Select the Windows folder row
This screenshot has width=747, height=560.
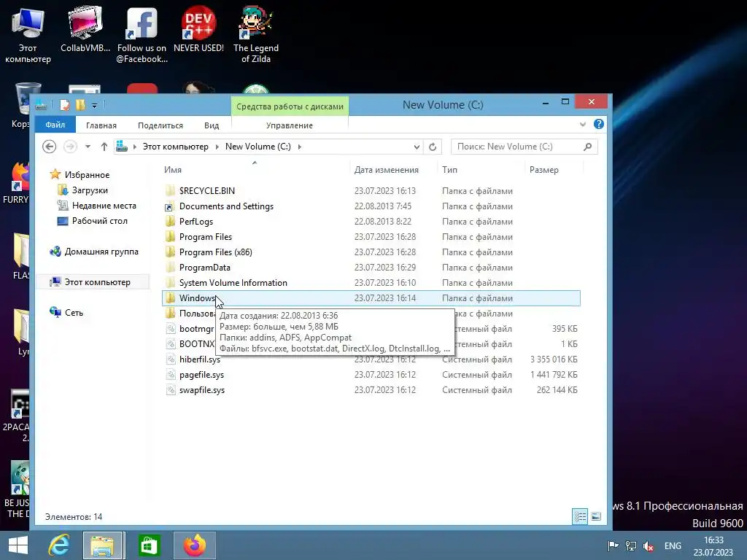point(371,298)
